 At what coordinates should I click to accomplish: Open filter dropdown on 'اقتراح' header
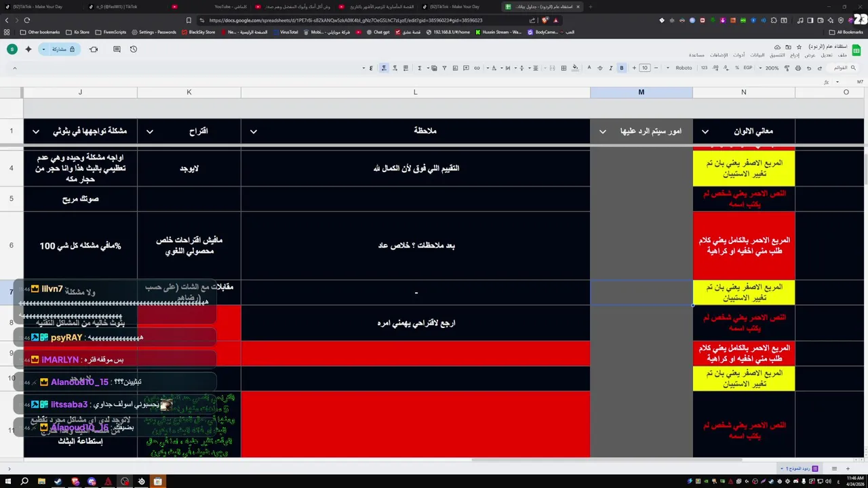point(149,131)
